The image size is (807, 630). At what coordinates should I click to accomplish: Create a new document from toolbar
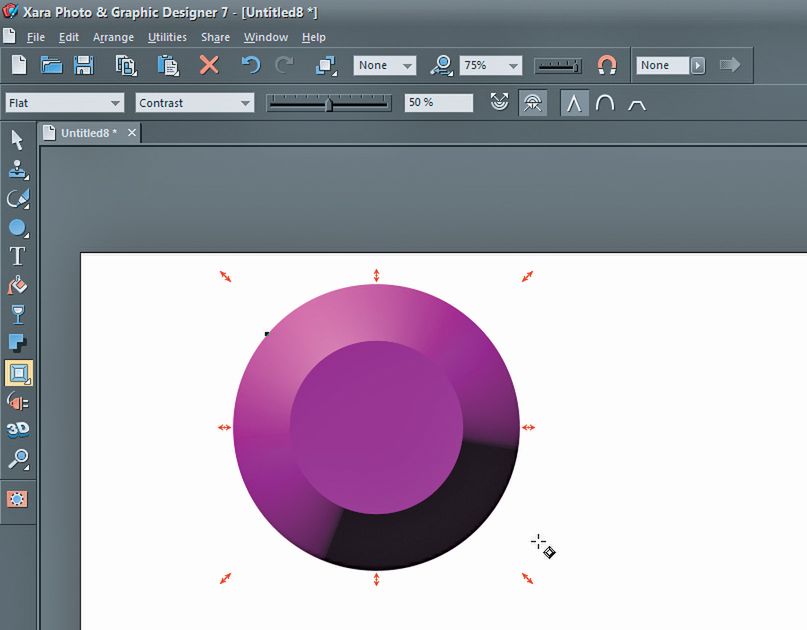19,65
